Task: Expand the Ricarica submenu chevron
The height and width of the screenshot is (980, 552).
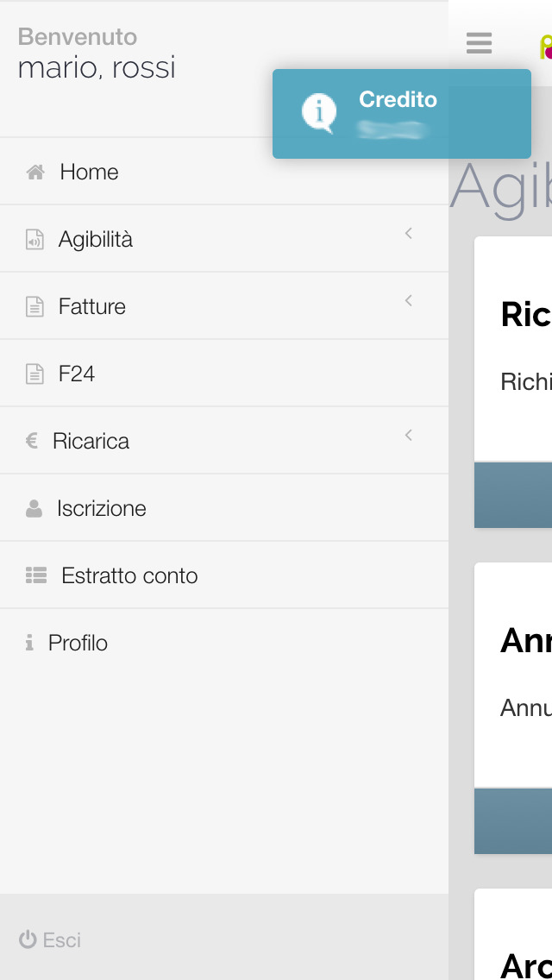Action: (409, 435)
